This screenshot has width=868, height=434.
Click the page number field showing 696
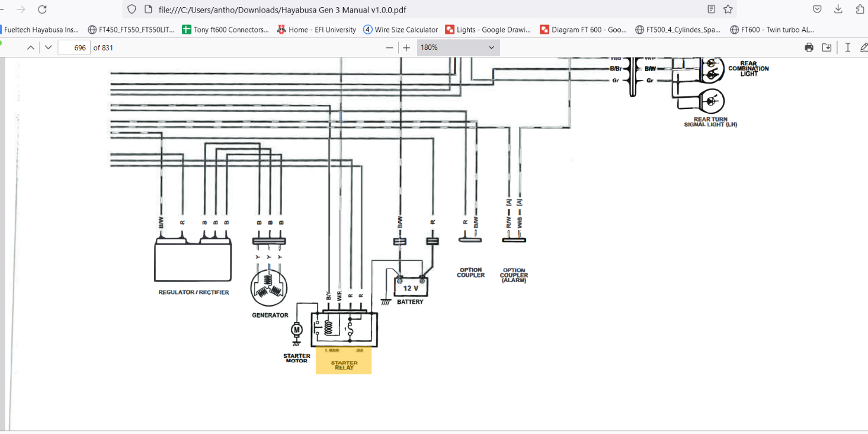(x=74, y=47)
